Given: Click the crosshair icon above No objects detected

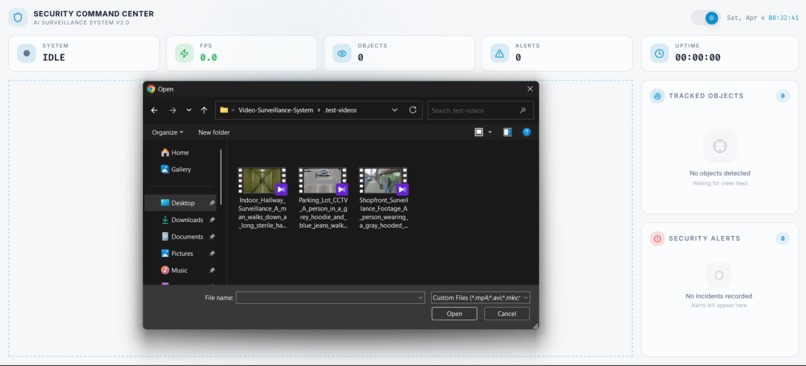Looking at the screenshot, I should click(720, 146).
